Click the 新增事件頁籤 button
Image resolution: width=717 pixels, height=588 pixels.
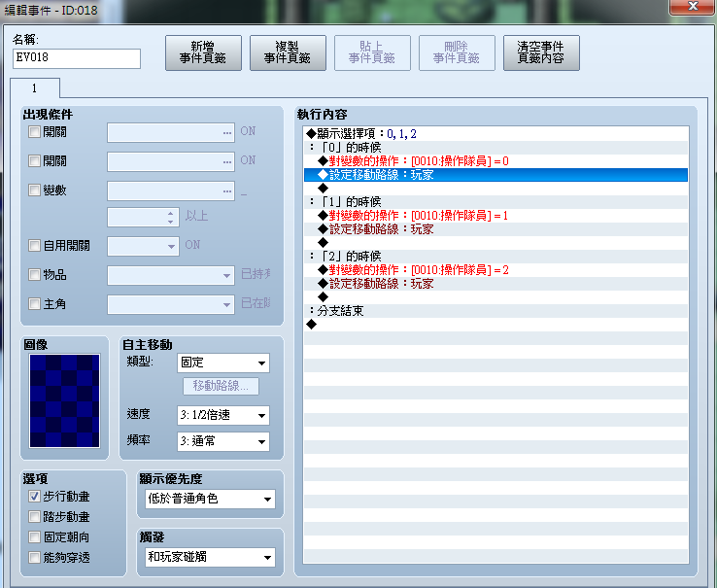click(203, 52)
